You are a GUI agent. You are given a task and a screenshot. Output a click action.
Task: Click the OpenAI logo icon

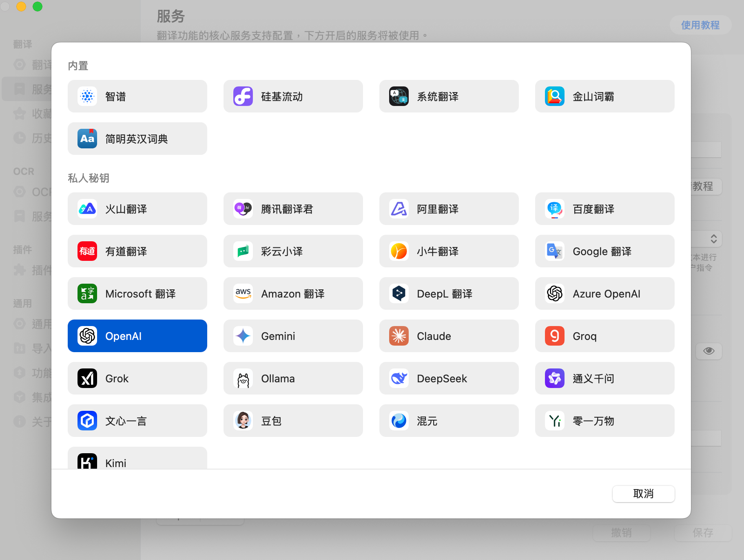click(x=87, y=336)
